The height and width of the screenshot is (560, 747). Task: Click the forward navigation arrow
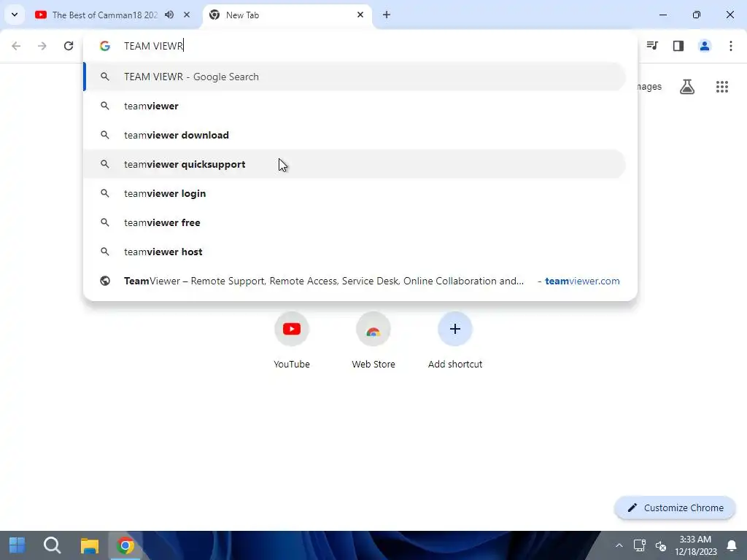tap(42, 46)
